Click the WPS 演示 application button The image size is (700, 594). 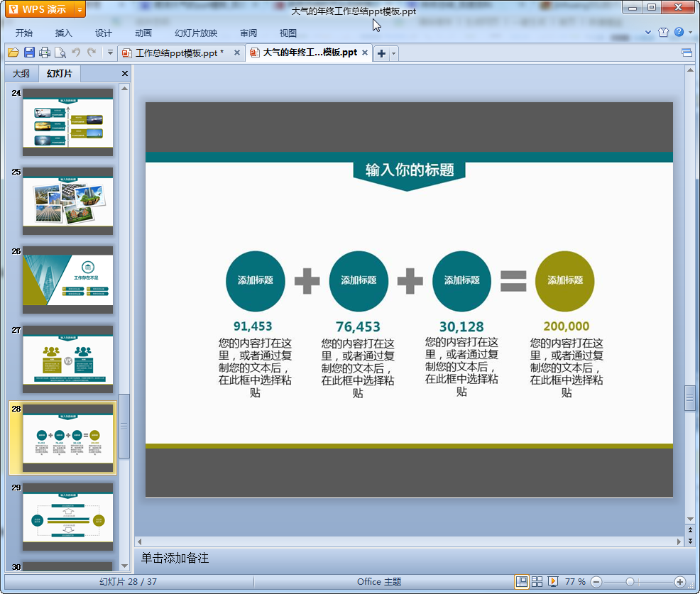[40, 9]
